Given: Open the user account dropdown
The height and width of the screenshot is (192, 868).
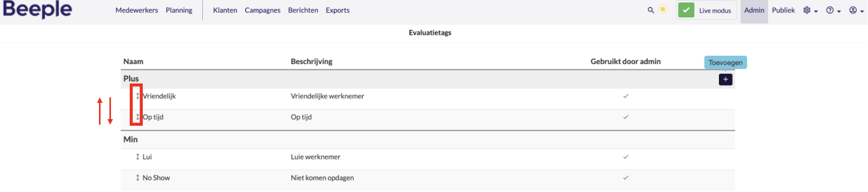Looking at the screenshot, I should point(856,10).
